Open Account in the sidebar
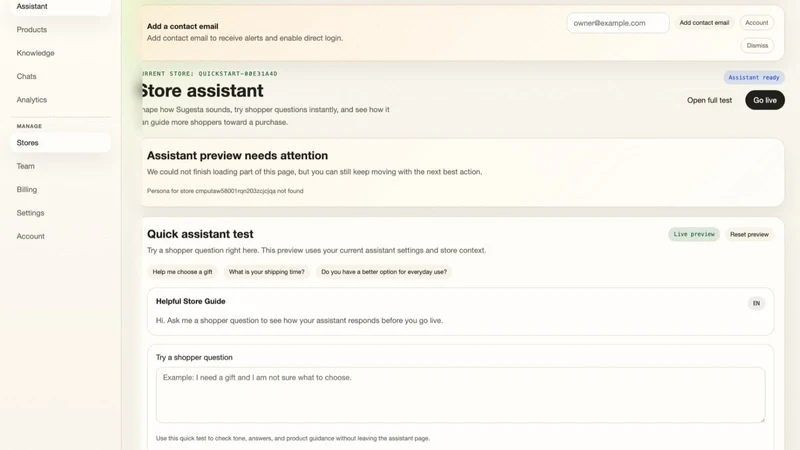Screen dimensions: 800x450 (60, 237)
